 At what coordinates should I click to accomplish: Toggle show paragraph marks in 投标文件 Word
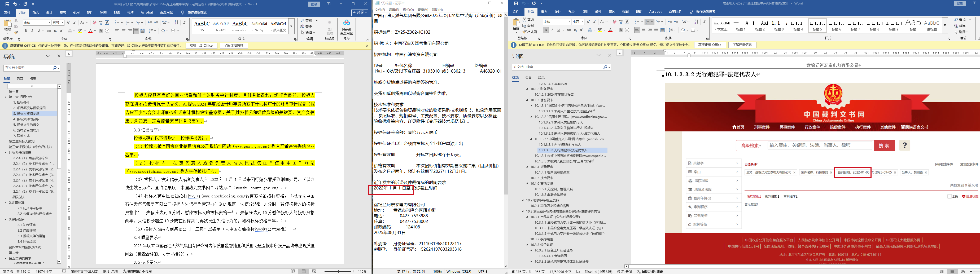tap(704, 22)
